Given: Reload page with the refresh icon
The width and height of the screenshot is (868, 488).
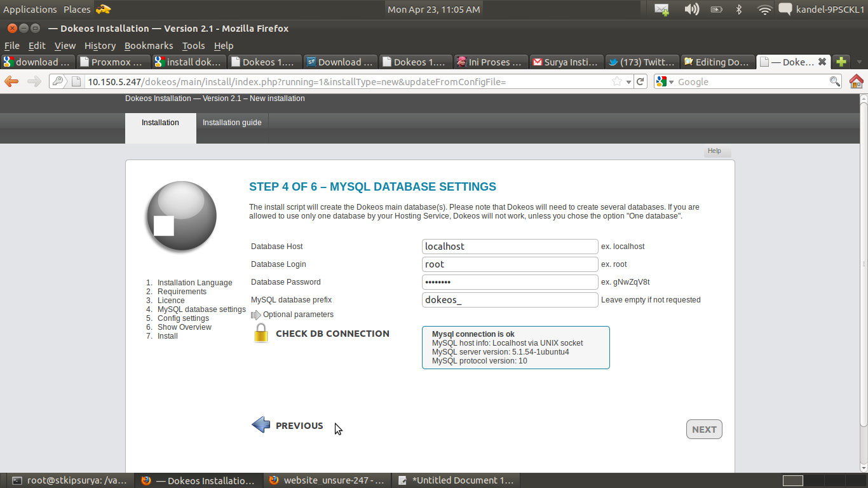Looking at the screenshot, I should [x=641, y=81].
